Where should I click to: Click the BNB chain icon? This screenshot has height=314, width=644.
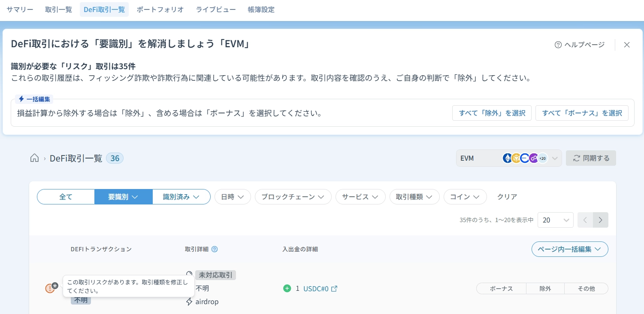(x=516, y=158)
